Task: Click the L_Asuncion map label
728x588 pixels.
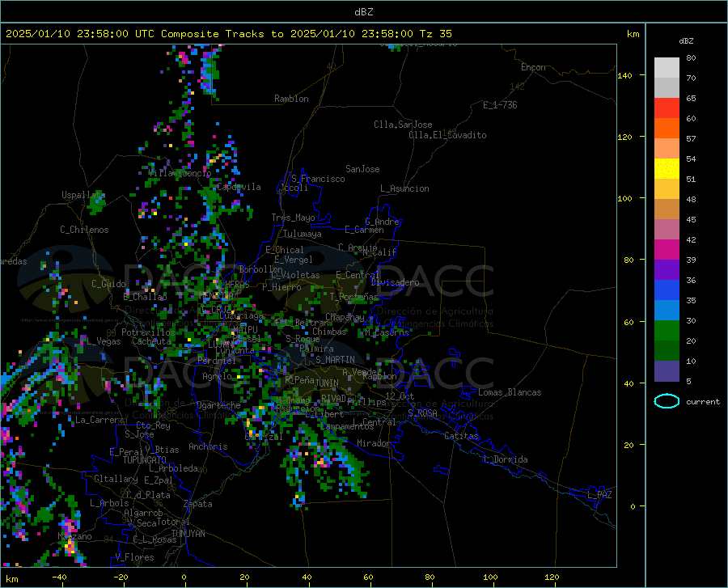Action: (x=404, y=188)
